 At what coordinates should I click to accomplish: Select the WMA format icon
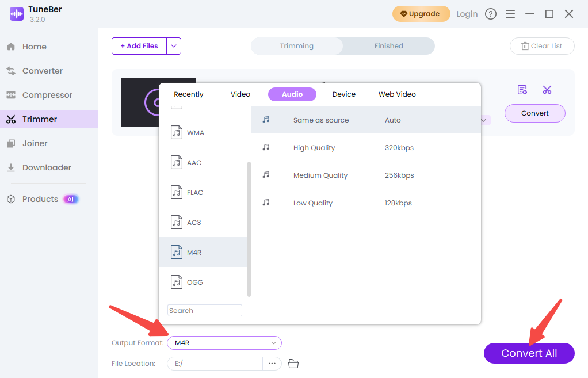coord(177,132)
